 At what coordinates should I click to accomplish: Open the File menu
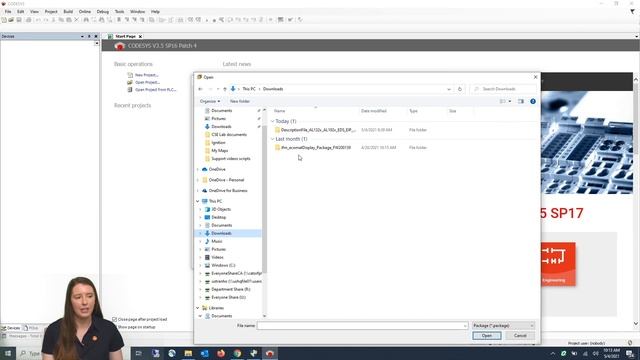tap(8, 11)
